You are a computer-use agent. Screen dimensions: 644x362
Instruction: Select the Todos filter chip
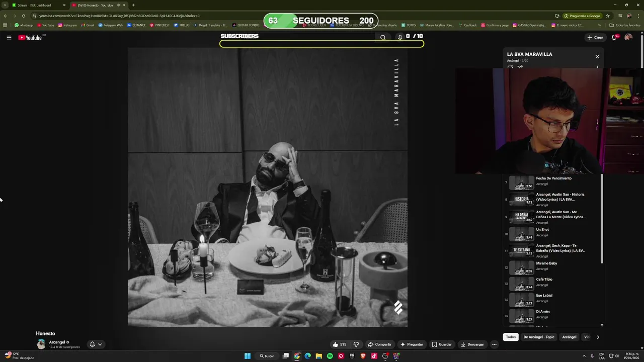(x=511, y=337)
